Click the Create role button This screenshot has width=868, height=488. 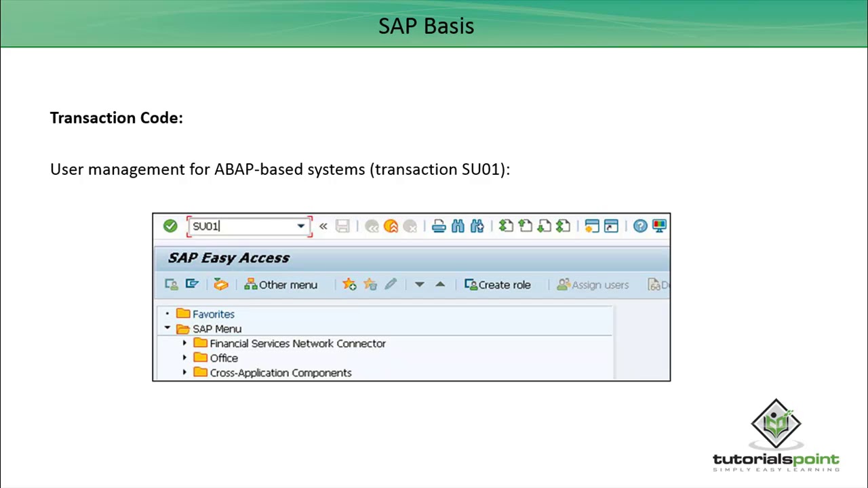(x=497, y=285)
